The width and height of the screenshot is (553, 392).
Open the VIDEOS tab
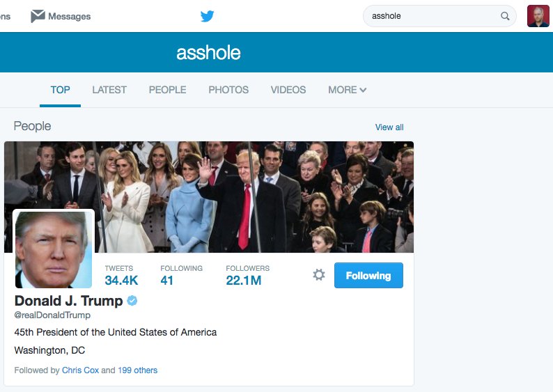[x=288, y=90]
